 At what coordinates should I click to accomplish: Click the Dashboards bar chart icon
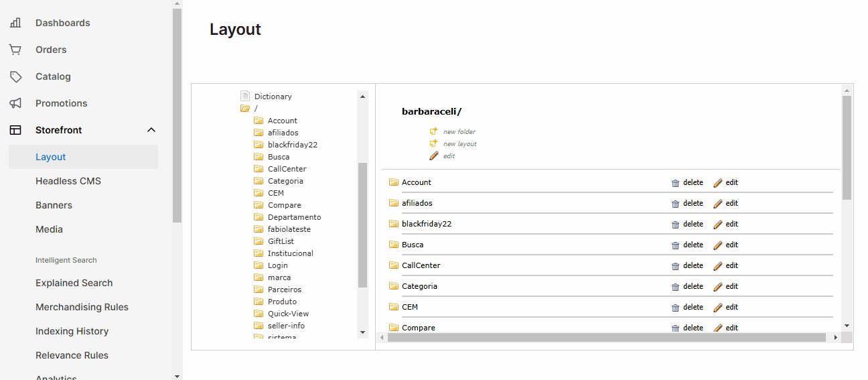[x=15, y=23]
